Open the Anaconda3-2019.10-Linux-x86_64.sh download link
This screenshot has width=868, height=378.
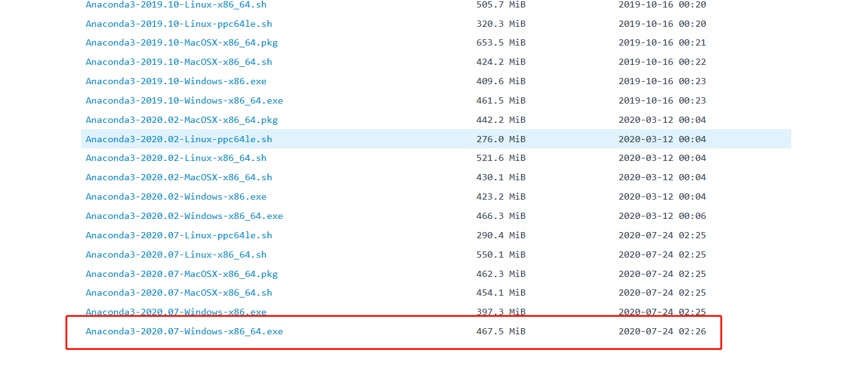click(x=176, y=4)
